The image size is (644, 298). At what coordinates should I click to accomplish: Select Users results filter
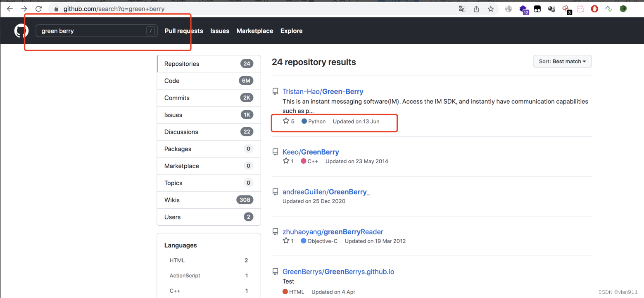coord(209,217)
